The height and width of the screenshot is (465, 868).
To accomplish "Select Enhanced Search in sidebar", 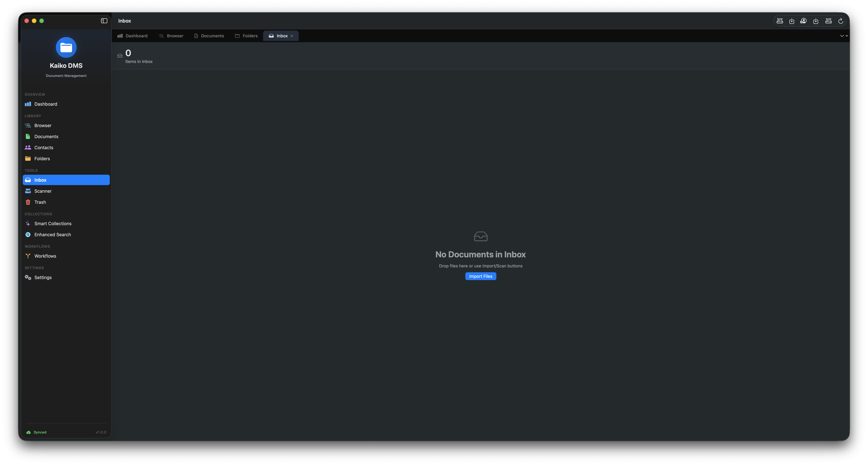I will (x=52, y=235).
